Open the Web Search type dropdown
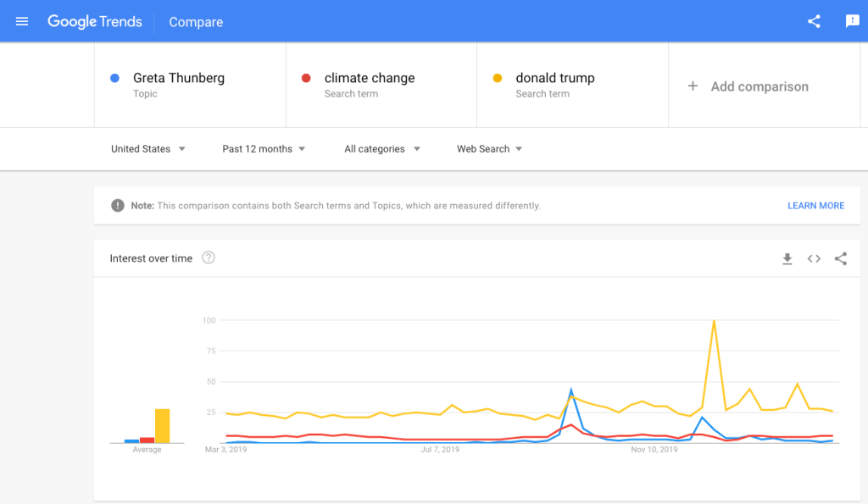The image size is (868, 504). [489, 149]
